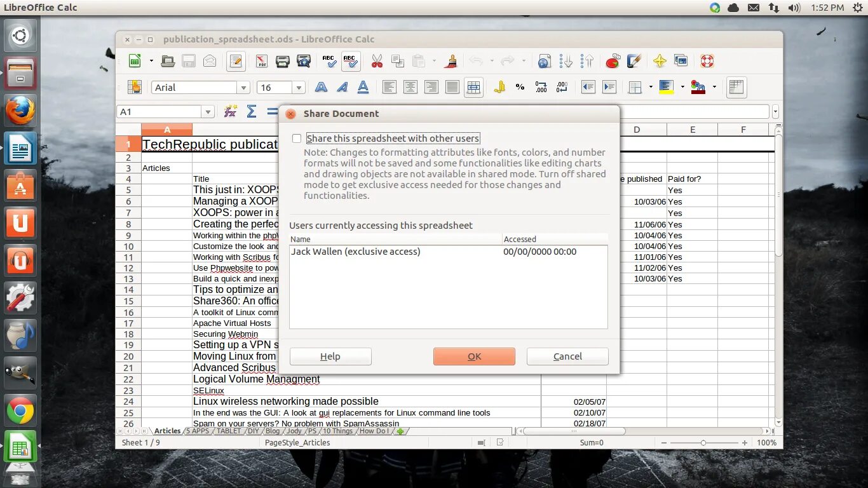Apply Currency number format icon
This screenshot has height=488, width=868.
499,87
